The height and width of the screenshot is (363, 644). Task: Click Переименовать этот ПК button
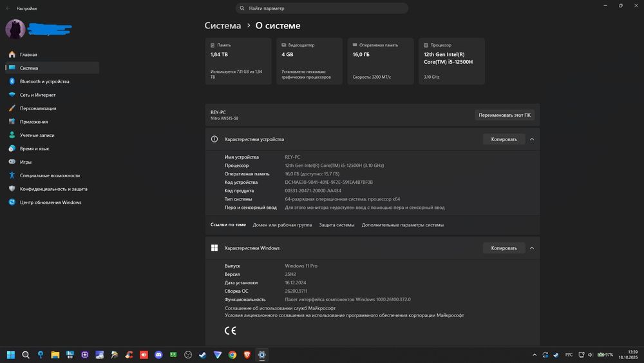click(504, 115)
